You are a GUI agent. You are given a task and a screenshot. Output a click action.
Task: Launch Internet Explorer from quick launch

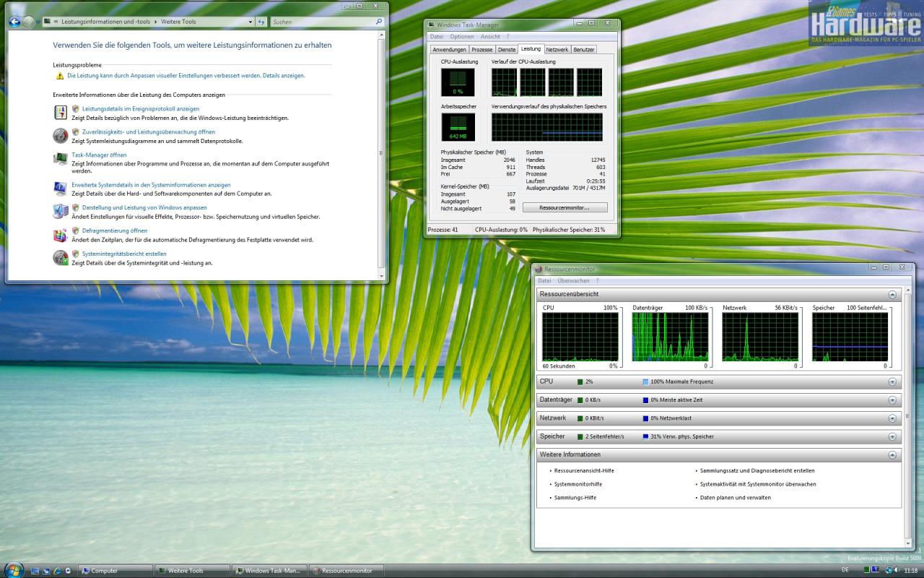tap(57, 571)
